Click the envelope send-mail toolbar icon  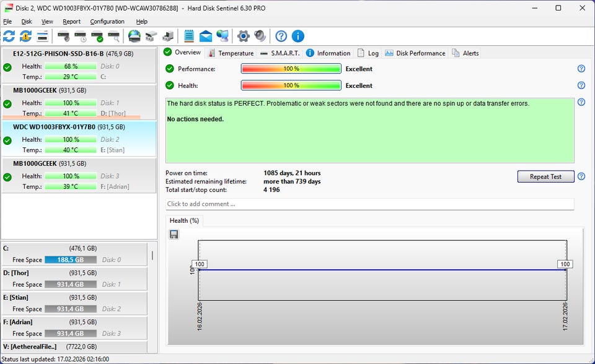(205, 36)
